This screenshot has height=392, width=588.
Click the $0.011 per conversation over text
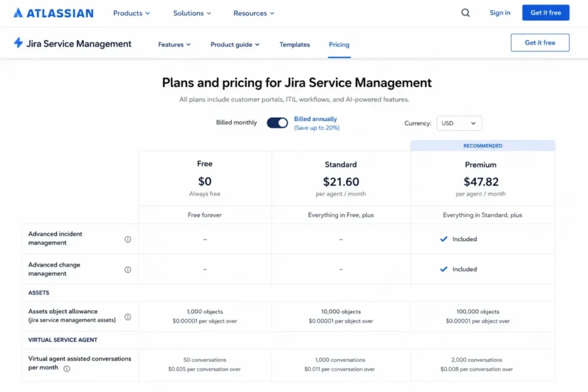(x=340, y=369)
